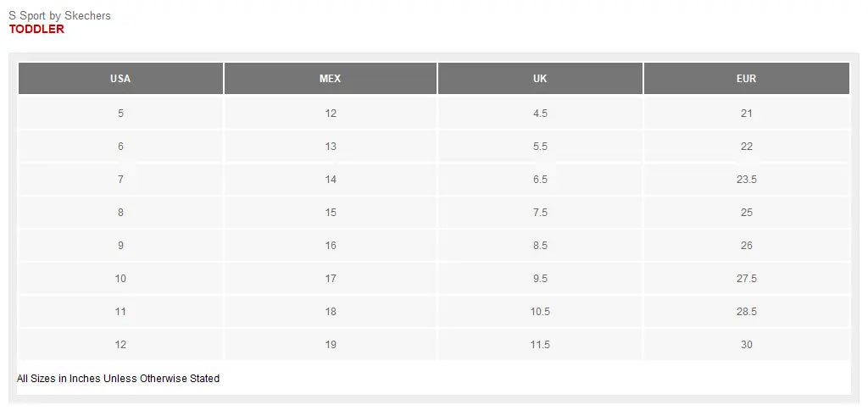Select the EUR 27.5 cell
Image resolution: width=868 pixels, height=416 pixels.
(x=746, y=279)
